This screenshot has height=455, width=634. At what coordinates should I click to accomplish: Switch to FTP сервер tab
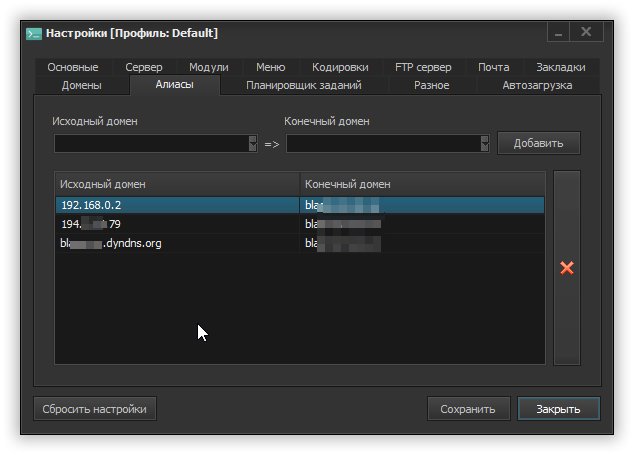tap(423, 67)
